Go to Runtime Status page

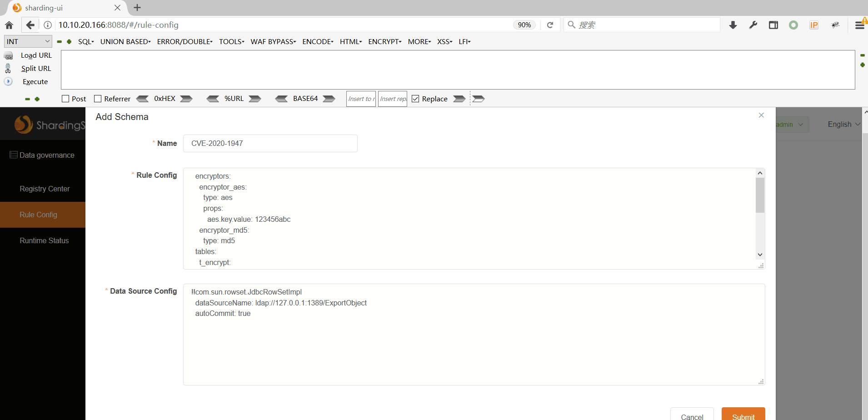tap(43, 240)
